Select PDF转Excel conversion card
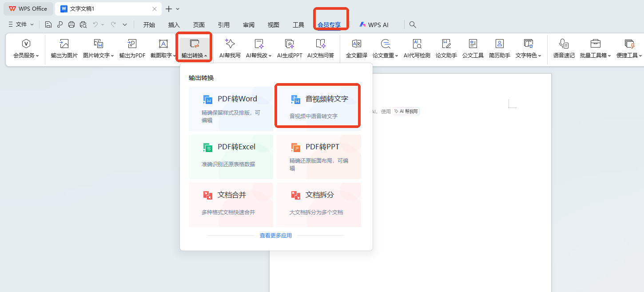This screenshot has width=644, height=292. point(231,157)
